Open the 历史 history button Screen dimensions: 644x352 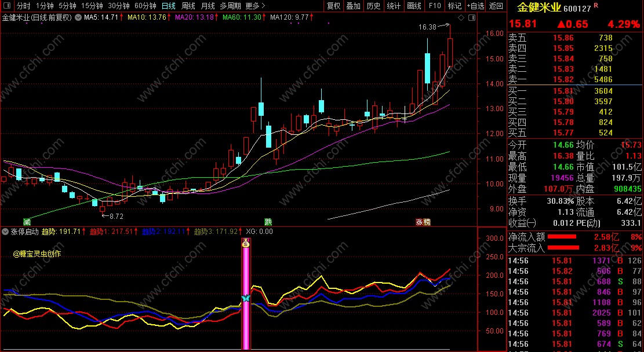coord(373,6)
